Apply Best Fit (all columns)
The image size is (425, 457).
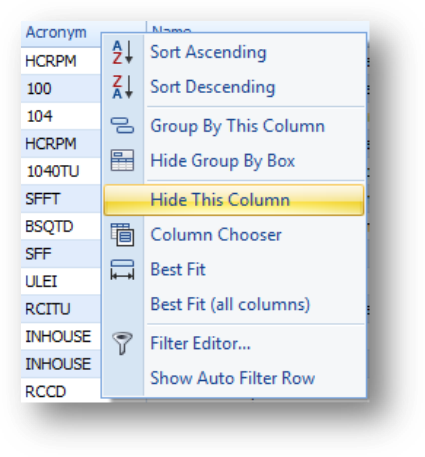pos(230,304)
